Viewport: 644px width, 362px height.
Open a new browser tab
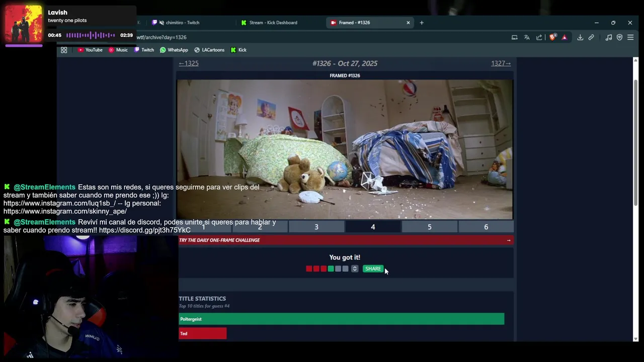(422, 23)
